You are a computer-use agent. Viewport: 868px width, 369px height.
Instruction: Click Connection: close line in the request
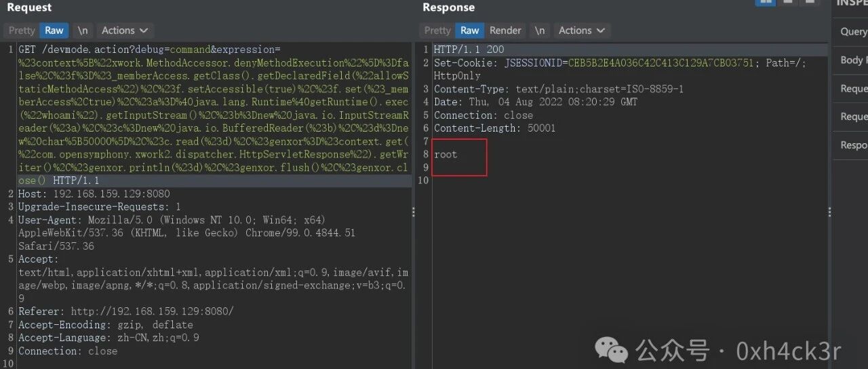pyautogui.click(x=68, y=351)
